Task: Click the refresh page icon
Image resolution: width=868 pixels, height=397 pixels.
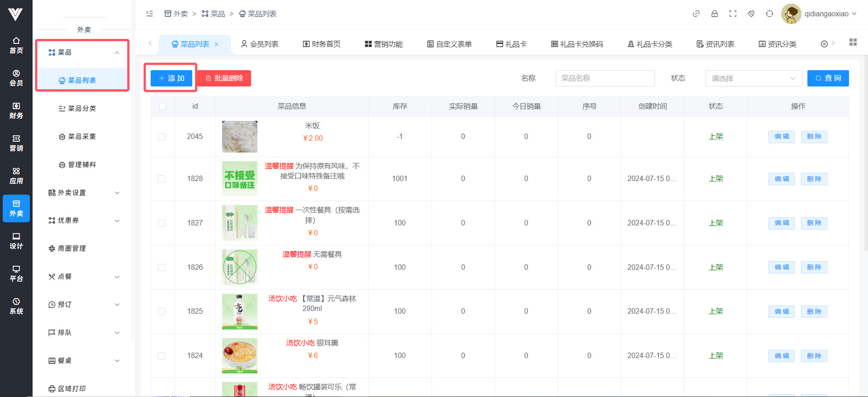Action: coord(769,14)
